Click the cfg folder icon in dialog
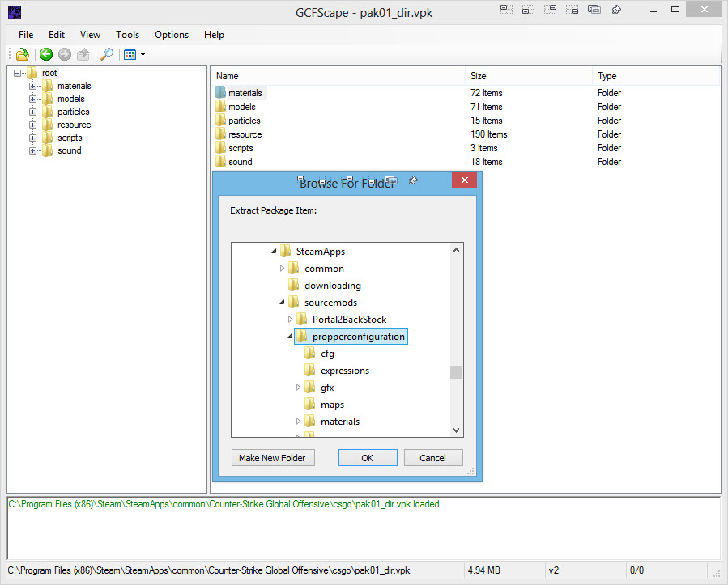This screenshot has width=728, height=585. pos(309,353)
